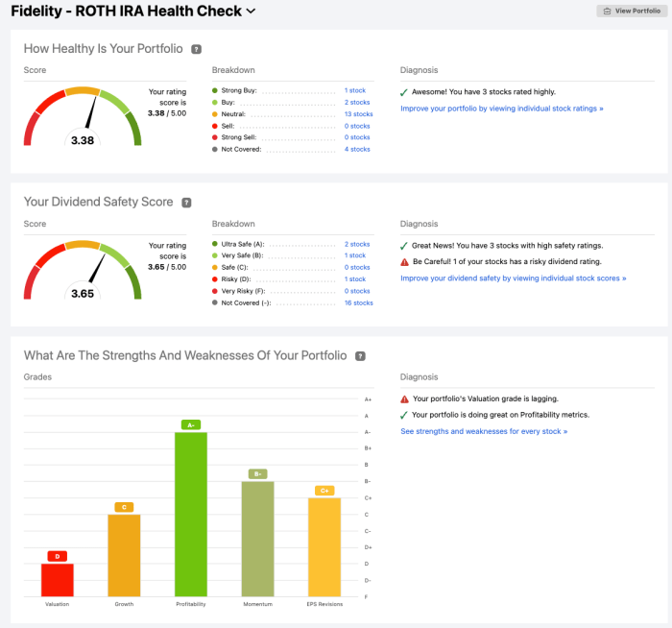Click the yellow EPS Revisions bar
Screen dimensions: 672x628
pos(324,547)
